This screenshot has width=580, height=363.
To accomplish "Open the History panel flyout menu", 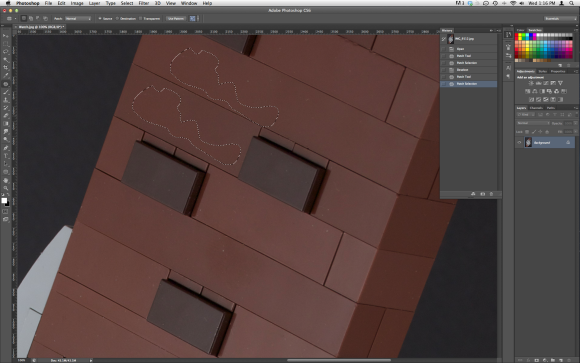I will [x=498, y=31].
